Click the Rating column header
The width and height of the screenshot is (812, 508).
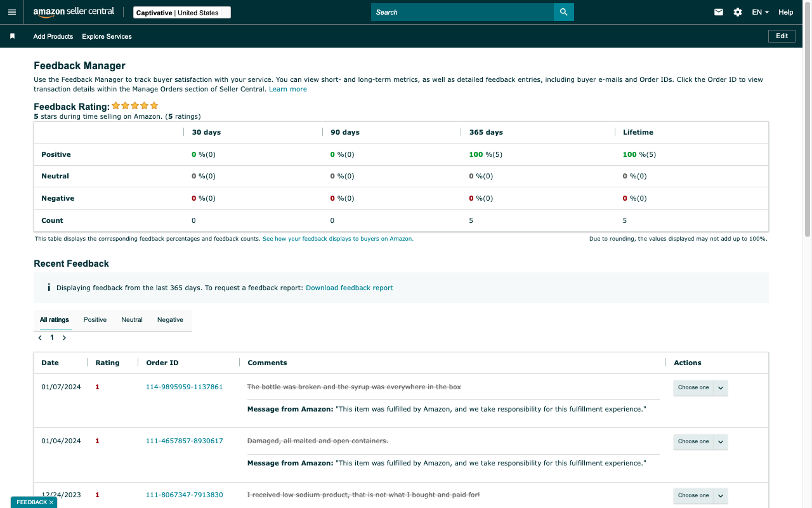pyautogui.click(x=107, y=363)
